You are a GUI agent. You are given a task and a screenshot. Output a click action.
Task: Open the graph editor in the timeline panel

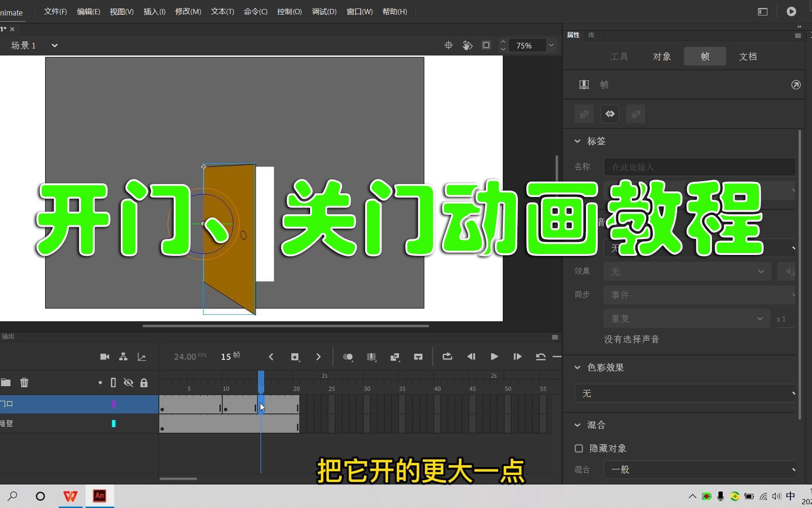(142, 357)
